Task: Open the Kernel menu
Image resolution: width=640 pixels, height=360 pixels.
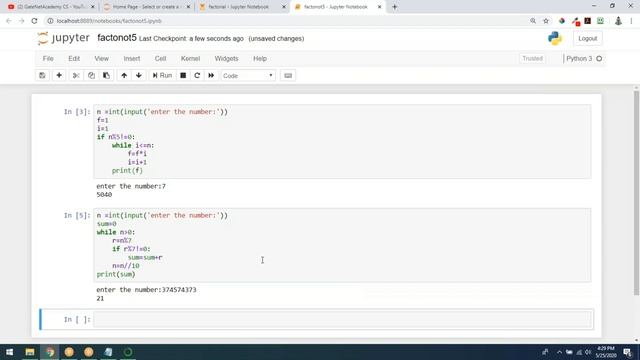Action: 190,59
